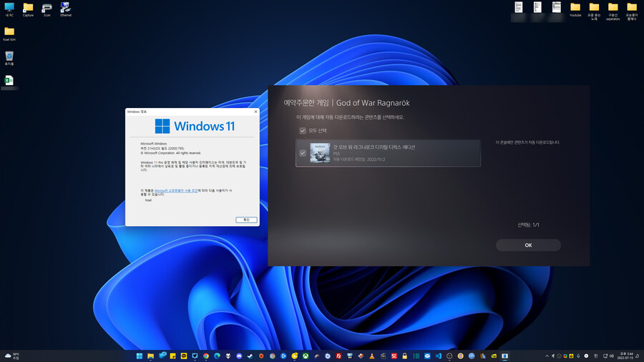Open Google Chrome in the taskbar

pyautogui.click(x=206, y=356)
